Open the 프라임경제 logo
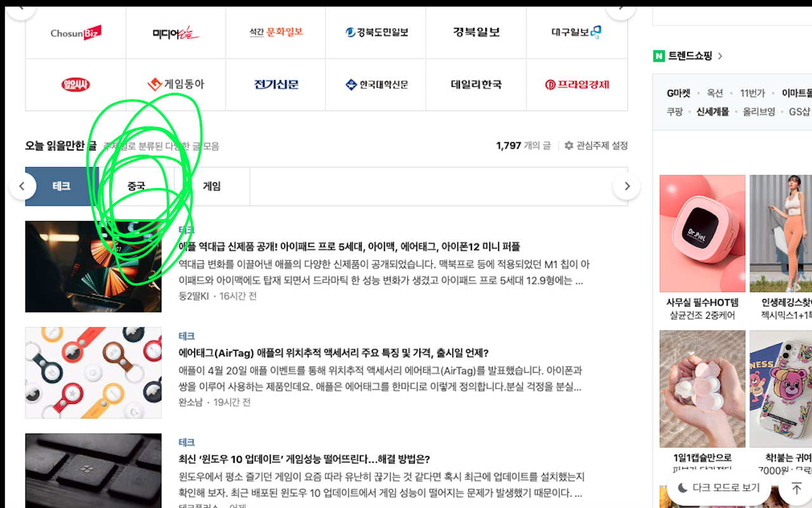Viewport: 812px width, 508px height. point(577,84)
